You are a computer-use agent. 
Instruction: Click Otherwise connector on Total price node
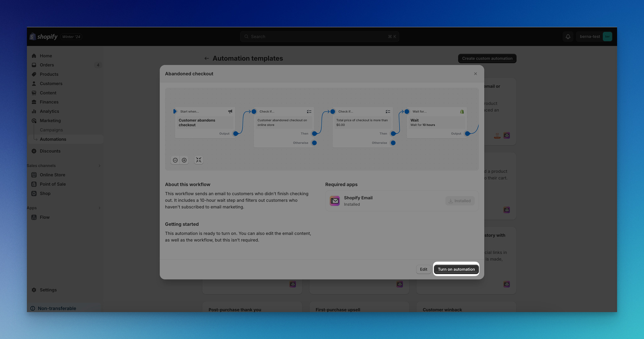(x=393, y=143)
